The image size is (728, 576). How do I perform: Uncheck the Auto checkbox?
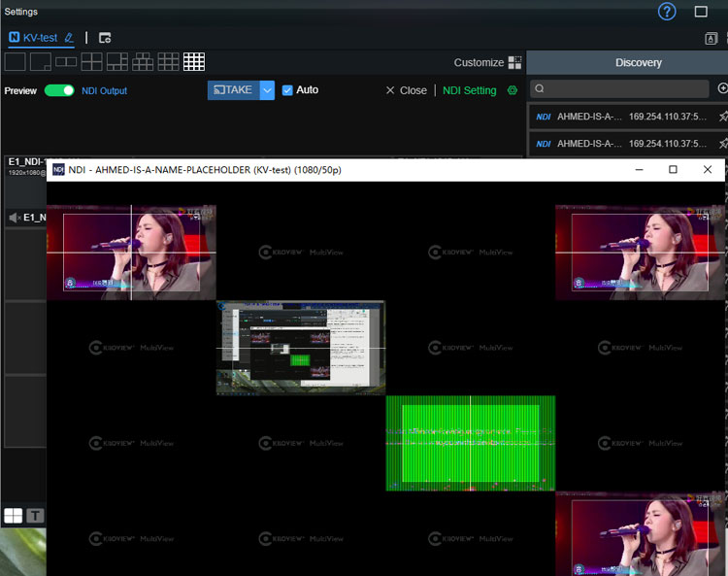click(x=287, y=90)
